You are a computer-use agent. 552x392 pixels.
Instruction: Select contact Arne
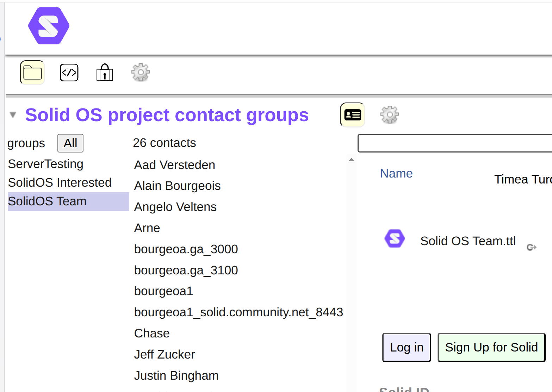[x=147, y=228]
